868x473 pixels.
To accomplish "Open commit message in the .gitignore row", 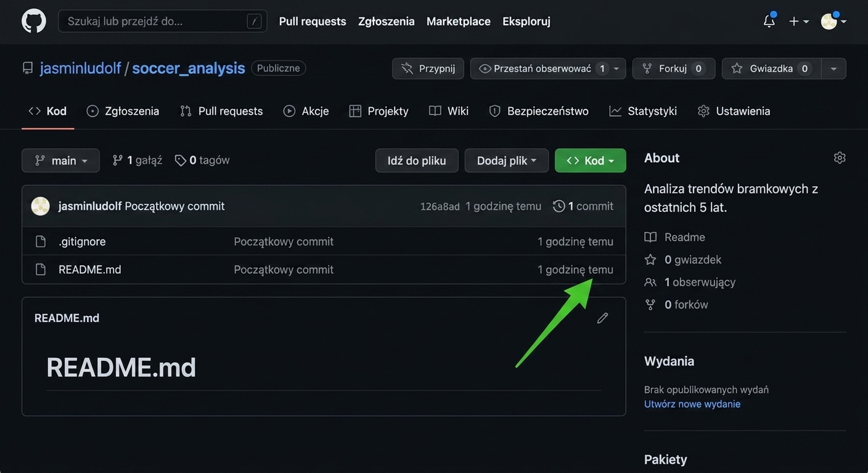I will (x=284, y=241).
